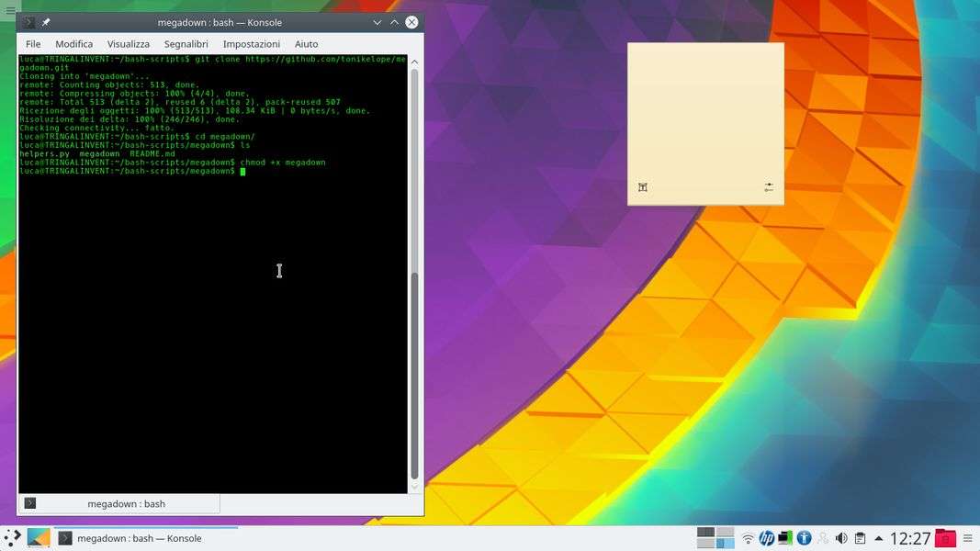980x551 pixels.
Task: Click the red folder icon in panel
Action: (x=945, y=538)
